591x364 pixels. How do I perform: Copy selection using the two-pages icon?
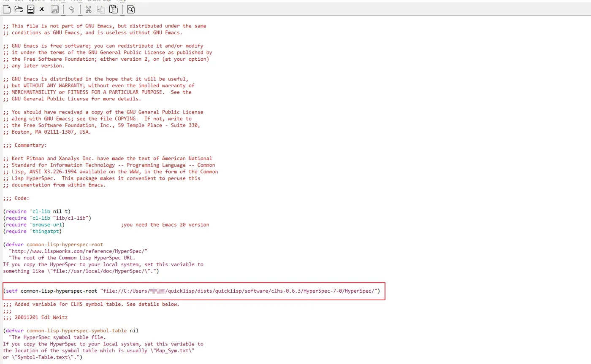tap(101, 9)
